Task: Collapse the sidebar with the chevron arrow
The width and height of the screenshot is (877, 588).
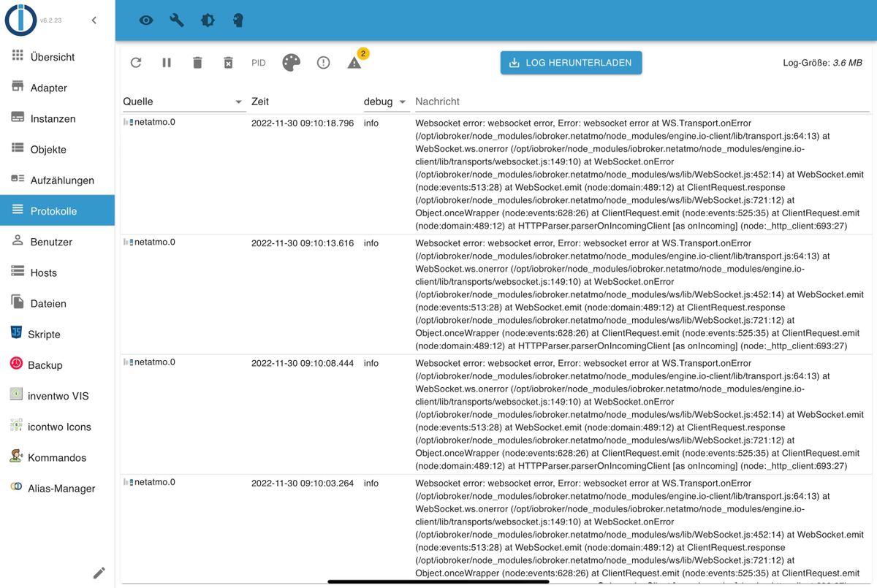Action: click(x=94, y=20)
